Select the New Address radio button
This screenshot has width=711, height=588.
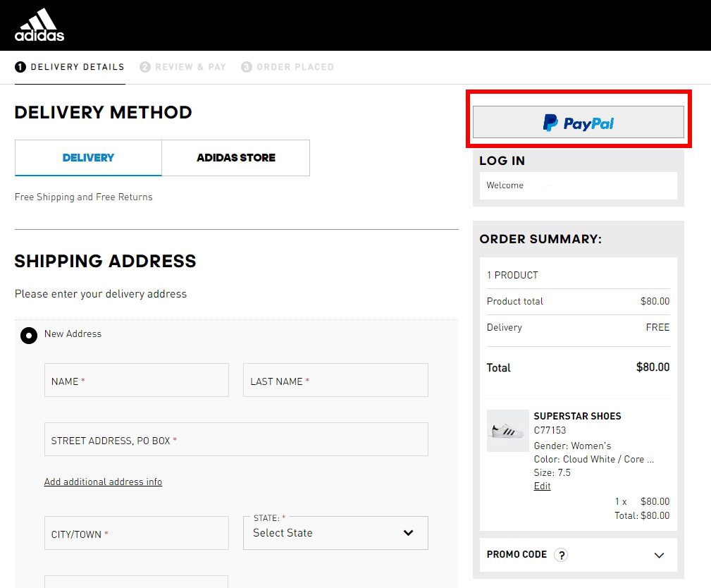click(x=29, y=336)
